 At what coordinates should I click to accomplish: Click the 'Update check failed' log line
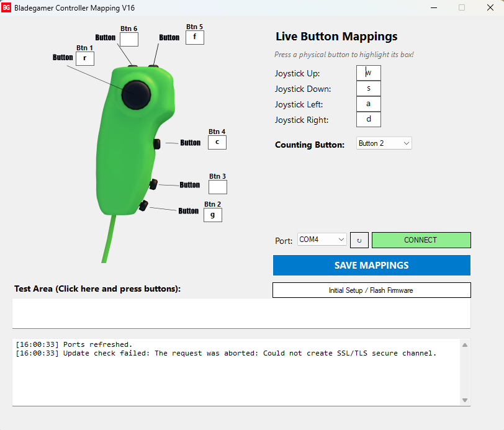point(226,353)
